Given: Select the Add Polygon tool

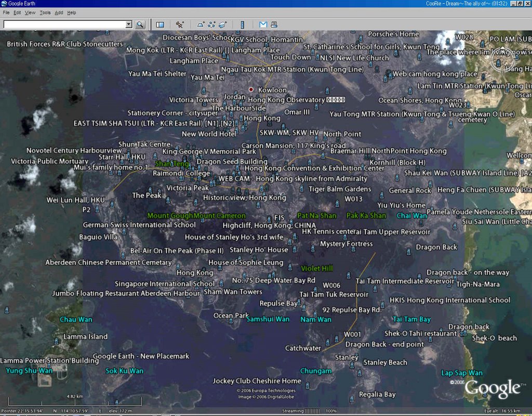Looking at the screenshot, I should (201, 24).
